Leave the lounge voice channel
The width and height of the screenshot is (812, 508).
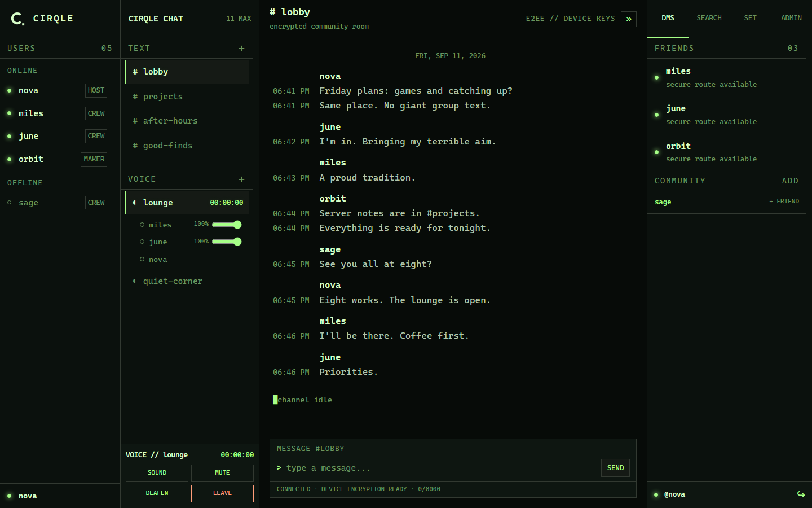tap(222, 493)
